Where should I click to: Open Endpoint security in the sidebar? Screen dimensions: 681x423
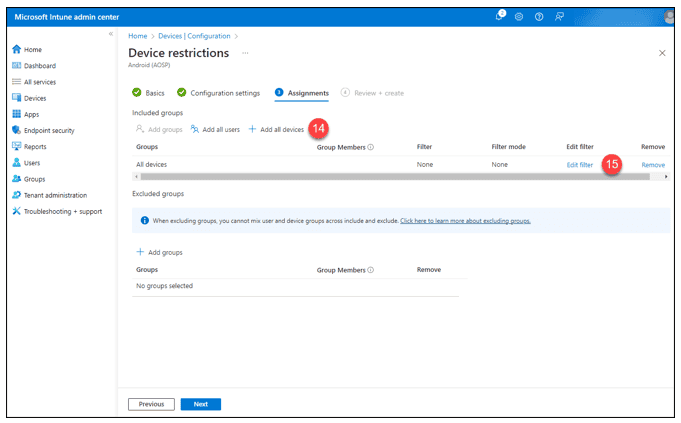coord(49,130)
